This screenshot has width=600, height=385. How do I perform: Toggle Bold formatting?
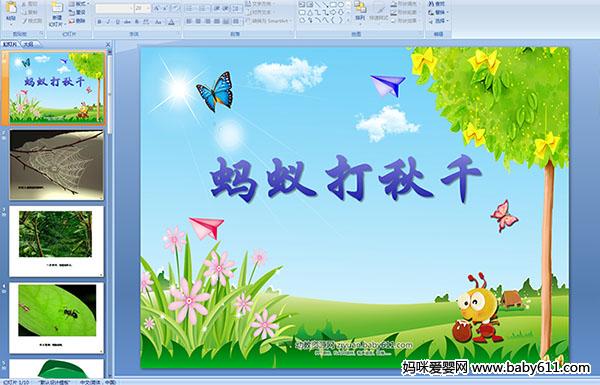(x=99, y=22)
